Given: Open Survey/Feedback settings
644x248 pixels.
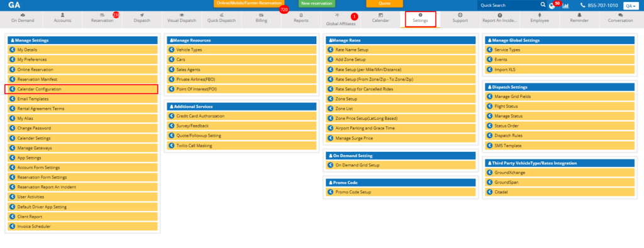Looking at the screenshot, I should [241, 126].
